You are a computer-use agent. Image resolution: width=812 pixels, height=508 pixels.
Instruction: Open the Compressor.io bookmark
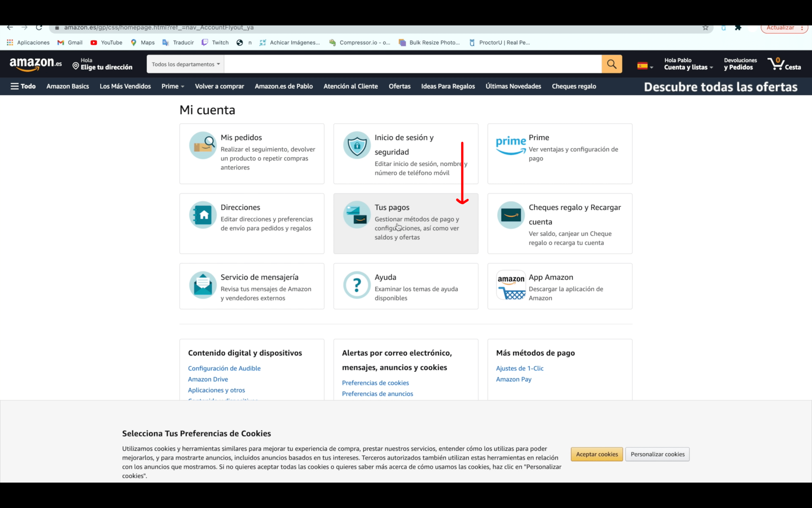click(360, 43)
